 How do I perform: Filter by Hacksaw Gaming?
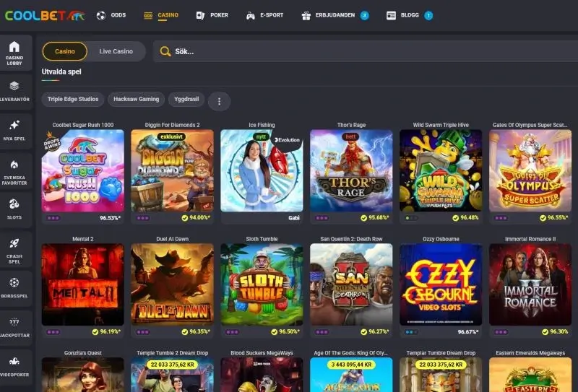click(137, 99)
